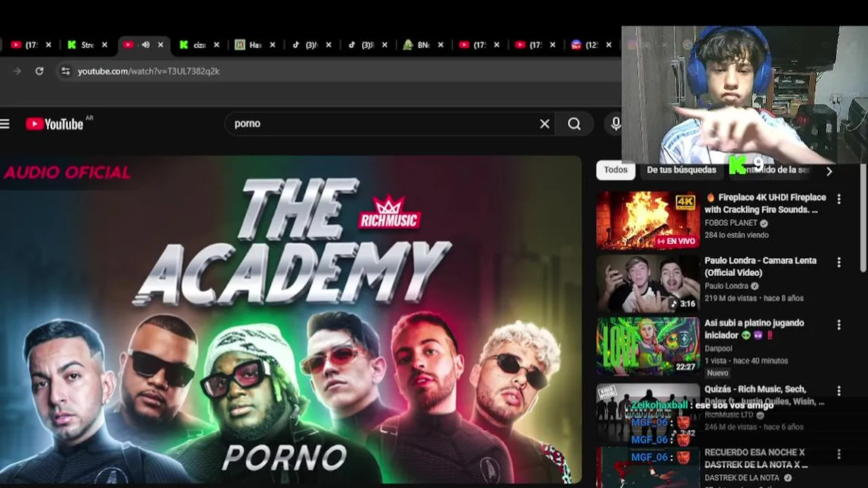This screenshot has height=488, width=868.
Task: Visit DASTREK DE LA NOTA channel
Action: tap(742, 478)
